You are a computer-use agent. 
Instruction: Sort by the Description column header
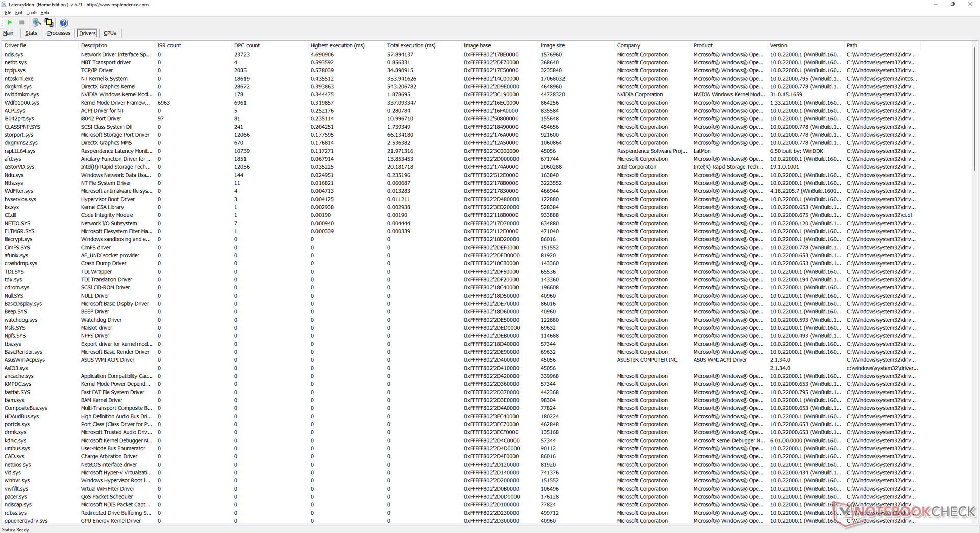tap(117, 45)
